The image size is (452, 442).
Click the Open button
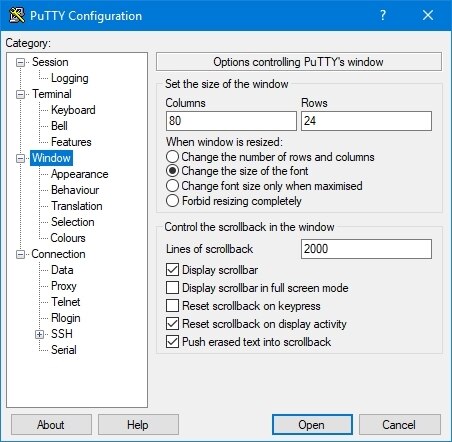(312, 425)
